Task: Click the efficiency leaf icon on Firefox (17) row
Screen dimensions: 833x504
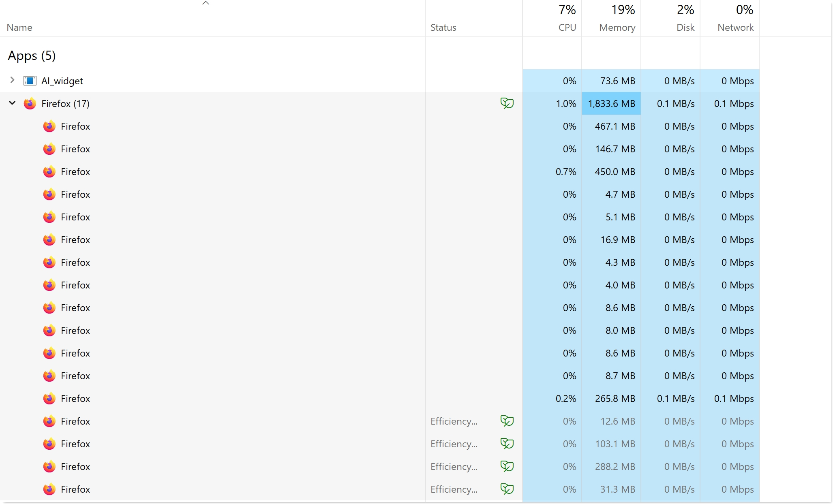Action: [507, 103]
